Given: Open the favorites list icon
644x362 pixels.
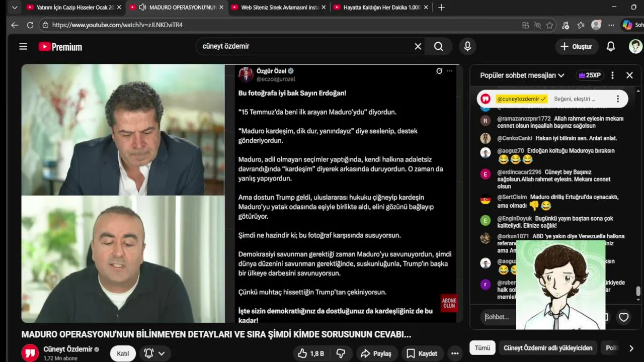Looking at the screenshot, I should point(581,25).
